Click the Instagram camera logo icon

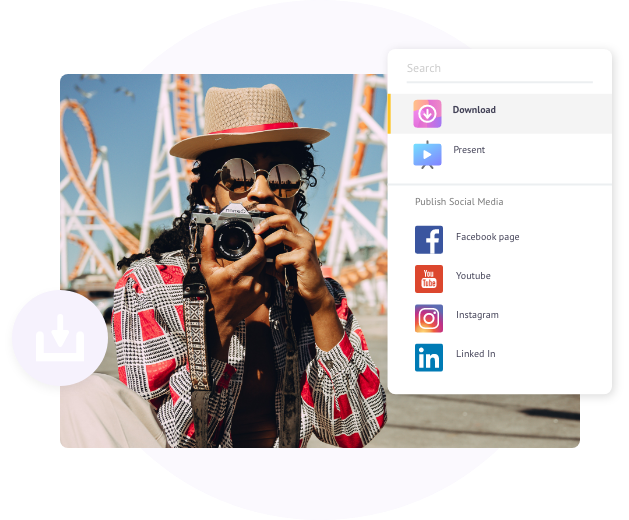429,318
